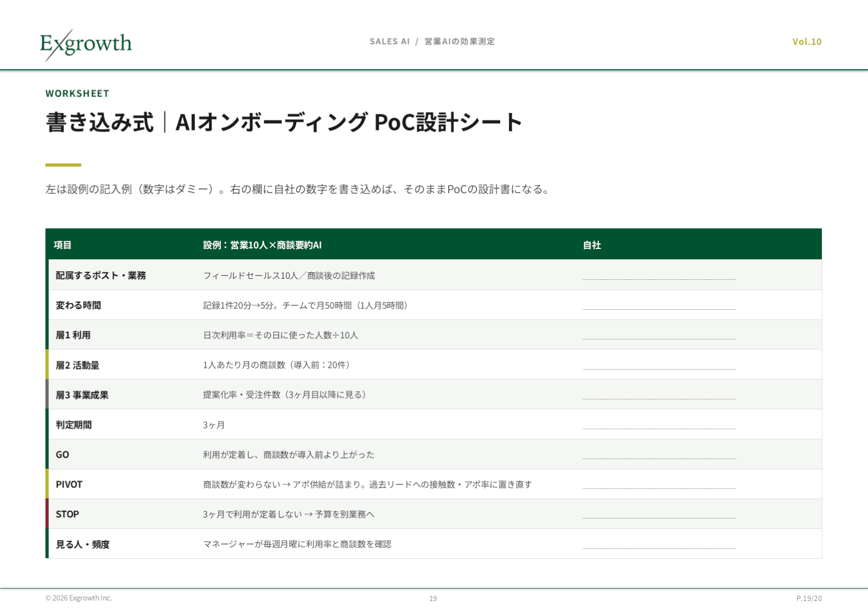Click the '配属するポスト・業務' row label
This screenshot has height=614, width=868.
click(101, 276)
